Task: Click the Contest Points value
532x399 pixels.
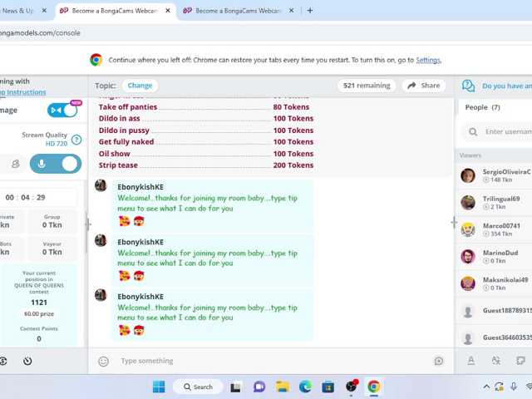Action: point(39,338)
